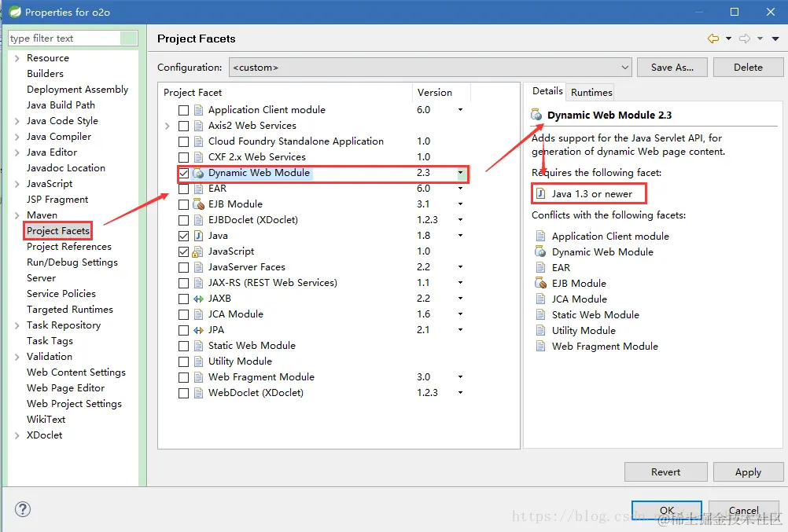This screenshot has width=788, height=532.
Task: Enable the EJBDoclet (XDoclet) checkbox
Action: coord(183,220)
